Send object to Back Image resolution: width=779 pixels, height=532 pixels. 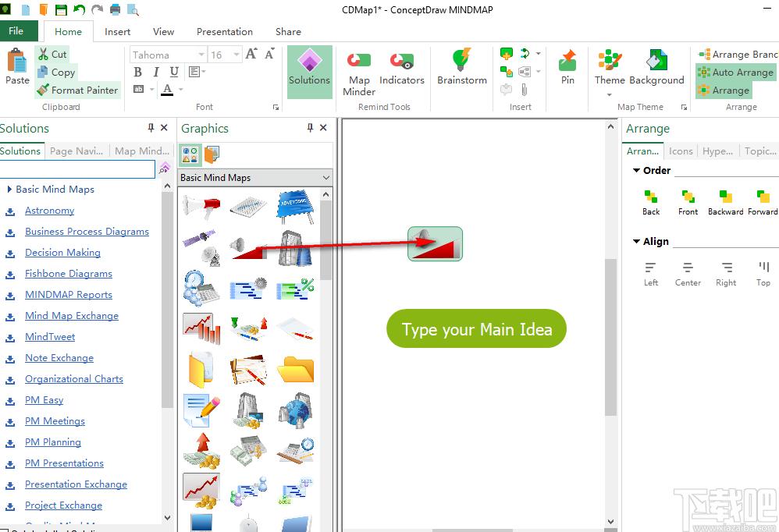651,203
